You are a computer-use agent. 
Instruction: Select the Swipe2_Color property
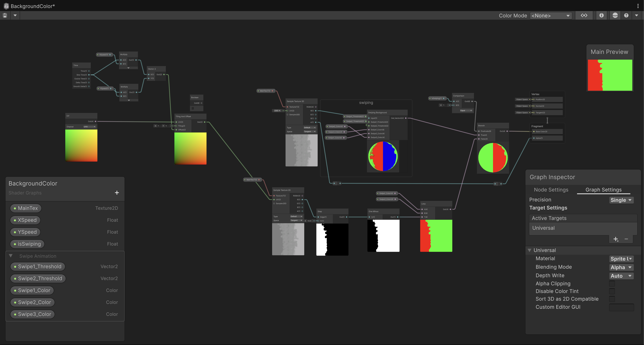click(x=32, y=303)
